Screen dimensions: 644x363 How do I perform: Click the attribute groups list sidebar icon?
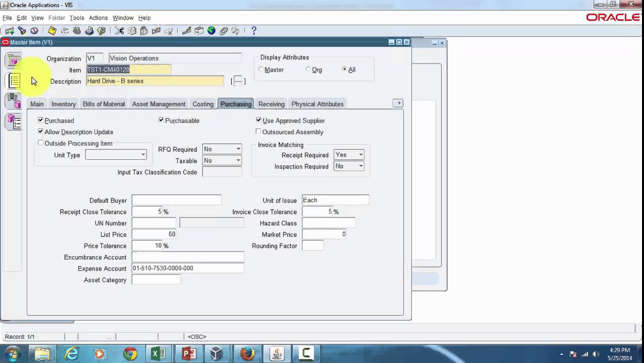[14, 80]
